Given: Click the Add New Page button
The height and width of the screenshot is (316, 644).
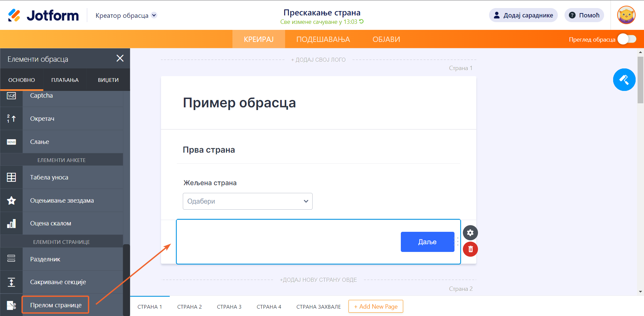Looking at the screenshot, I should pos(376,306).
